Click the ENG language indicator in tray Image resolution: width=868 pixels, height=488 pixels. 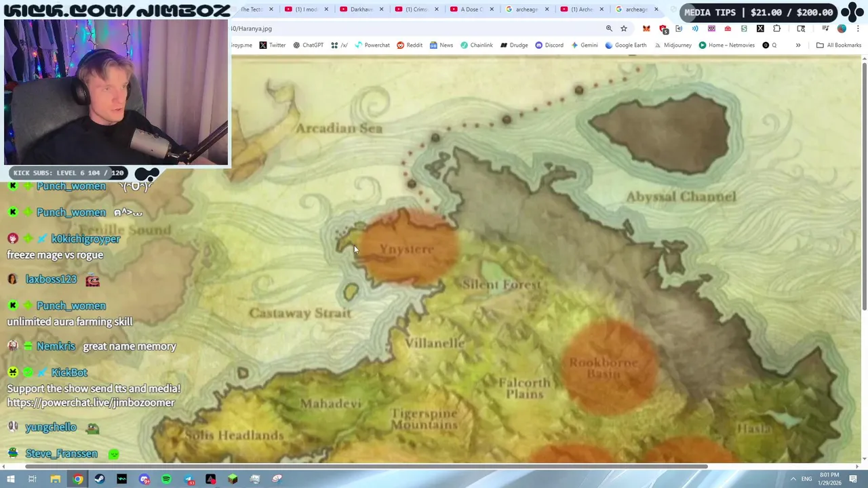point(806,479)
